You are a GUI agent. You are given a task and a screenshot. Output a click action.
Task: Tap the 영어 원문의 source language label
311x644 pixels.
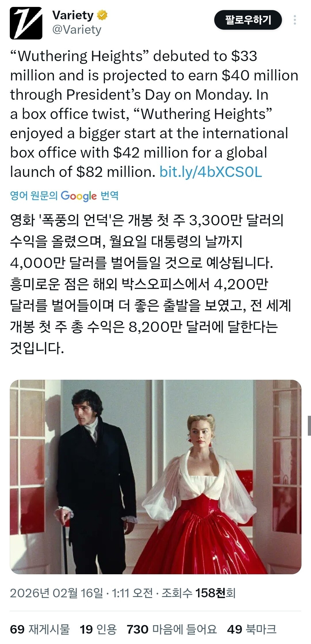[x=34, y=196]
